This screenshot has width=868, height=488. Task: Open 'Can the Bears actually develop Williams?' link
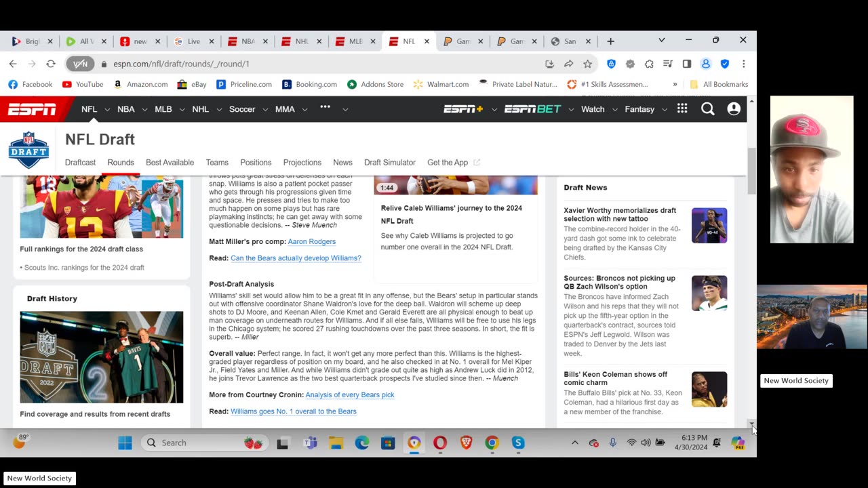pos(296,258)
